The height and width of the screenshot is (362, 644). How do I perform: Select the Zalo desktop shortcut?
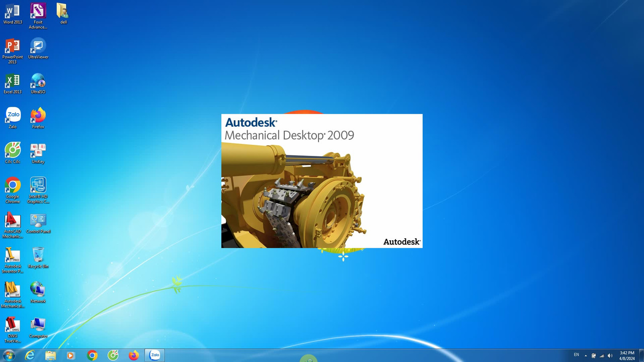tap(13, 118)
